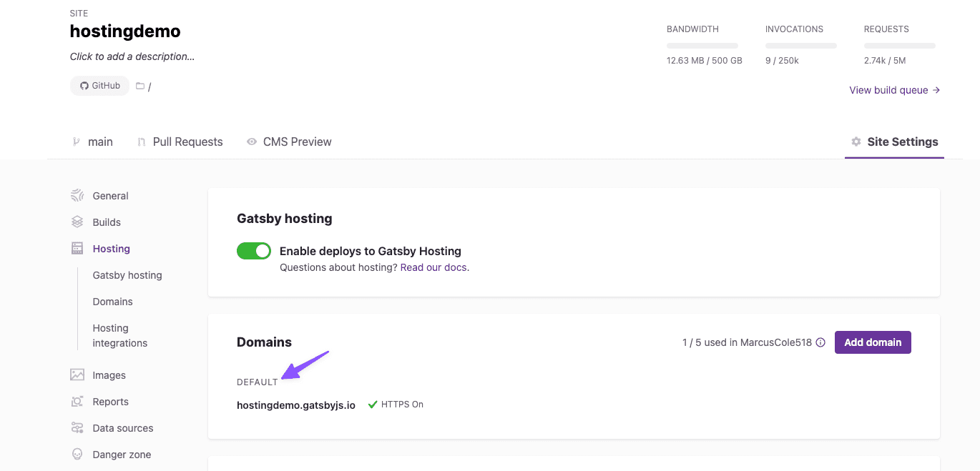
Task: Click the GitHub repository badge
Action: pyautogui.click(x=100, y=86)
